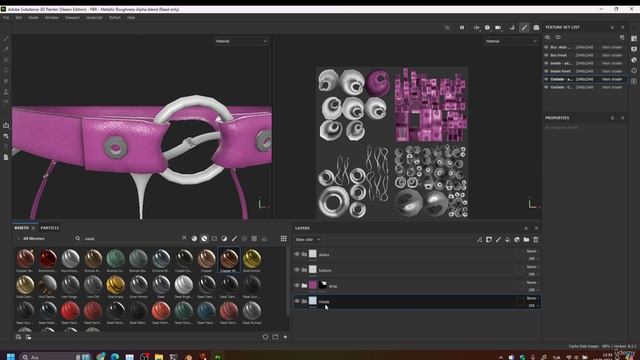Viewport: 640px width, 360px height.
Task: Click the texture set list settings button
Action: coord(622,38)
